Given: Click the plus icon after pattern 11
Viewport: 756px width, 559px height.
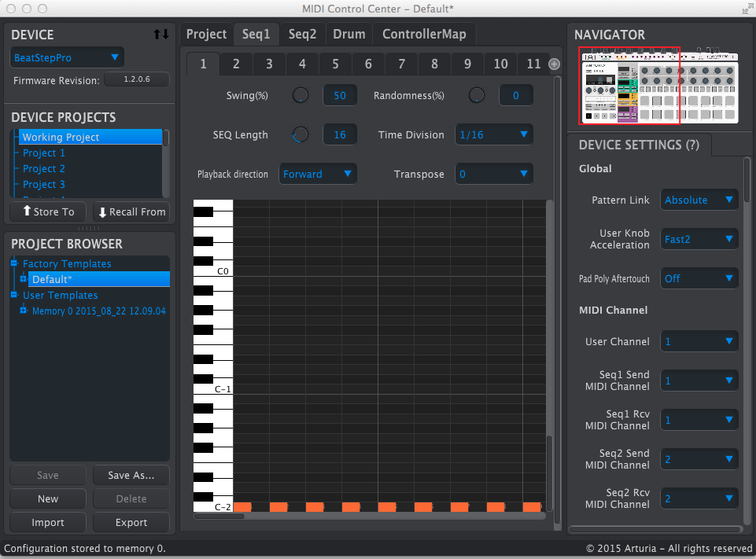Looking at the screenshot, I should click(x=554, y=64).
